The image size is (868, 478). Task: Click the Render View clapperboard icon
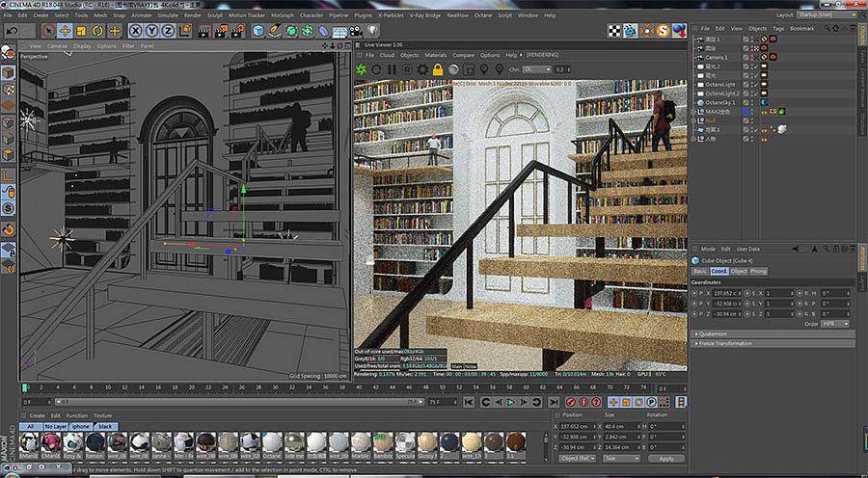coord(204,31)
